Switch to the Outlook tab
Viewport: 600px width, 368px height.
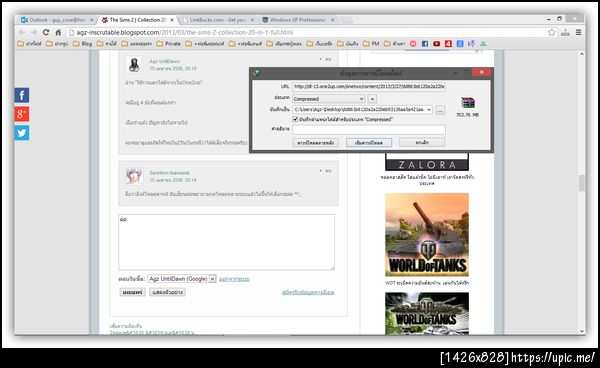(57, 20)
